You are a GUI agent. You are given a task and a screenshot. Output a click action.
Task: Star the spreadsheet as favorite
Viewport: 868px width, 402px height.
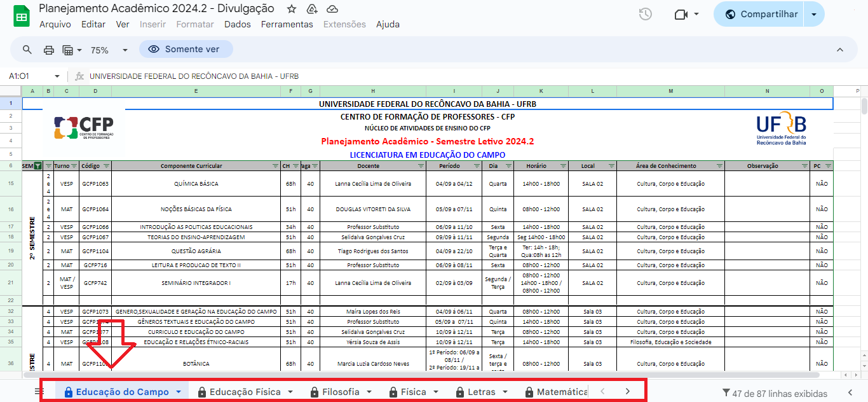[x=291, y=9]
